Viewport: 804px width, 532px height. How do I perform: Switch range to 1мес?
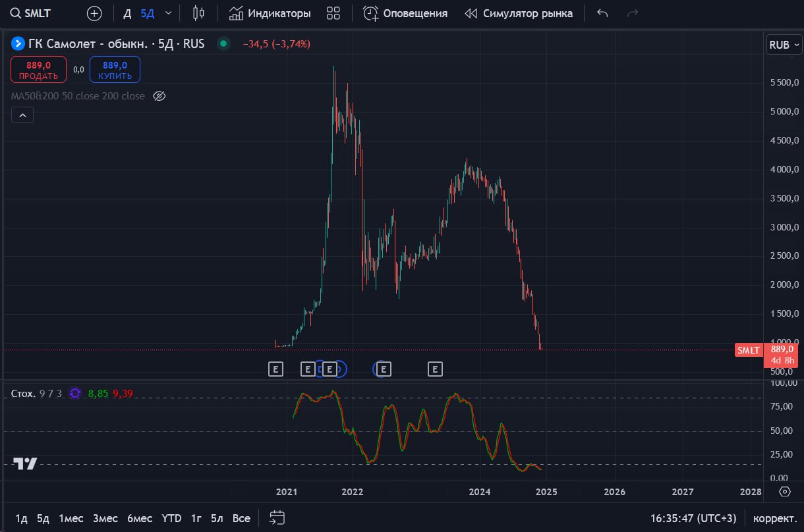click(x=71, y=518)
